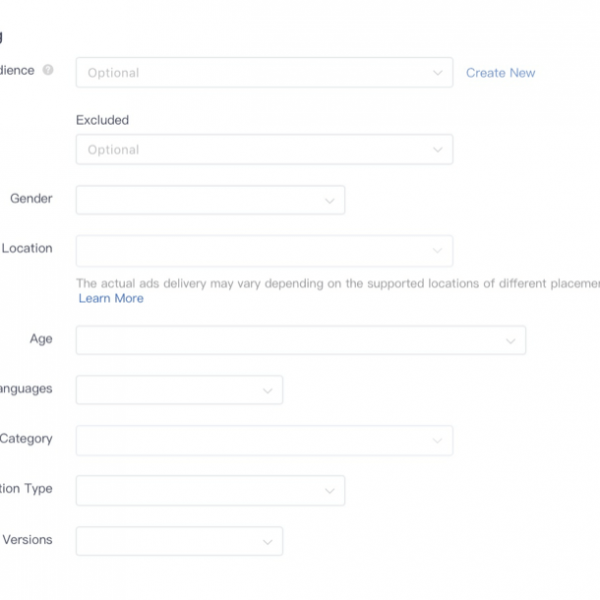The width and height of the screenshot is (600, 600).
Task: Click the Category field chevron arrow
Action: 437,441
